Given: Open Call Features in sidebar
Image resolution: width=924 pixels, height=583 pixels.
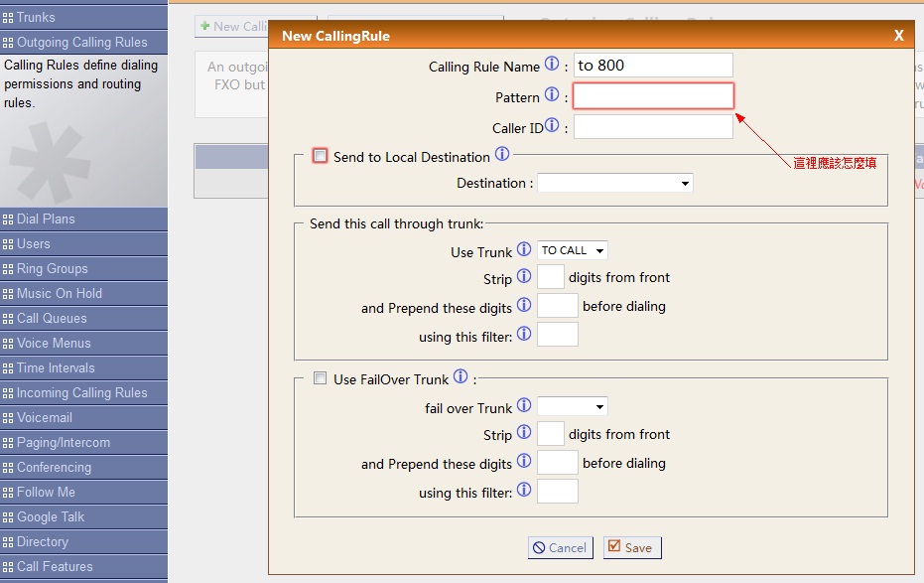Looking at the screenshot, I should 83,566.
